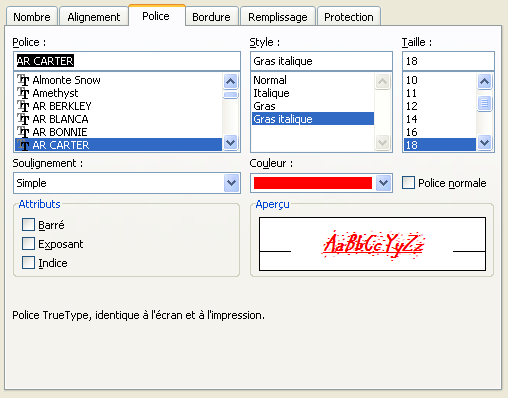Click TrueType icon beside AR CARTER
Image resolution: width=508 pixels, height=398 pixels.
click(23, 145)
